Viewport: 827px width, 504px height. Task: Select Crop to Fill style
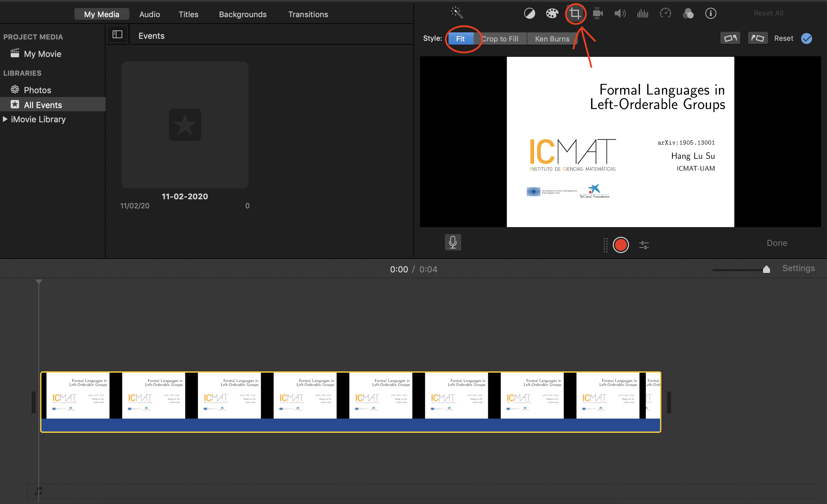point(500,38)
